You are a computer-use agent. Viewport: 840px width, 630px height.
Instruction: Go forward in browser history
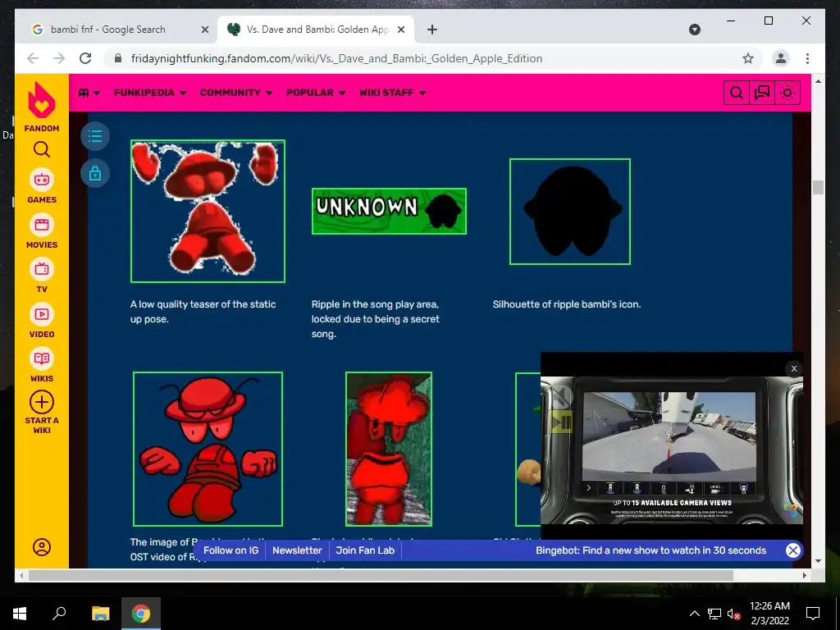point(59,58)
